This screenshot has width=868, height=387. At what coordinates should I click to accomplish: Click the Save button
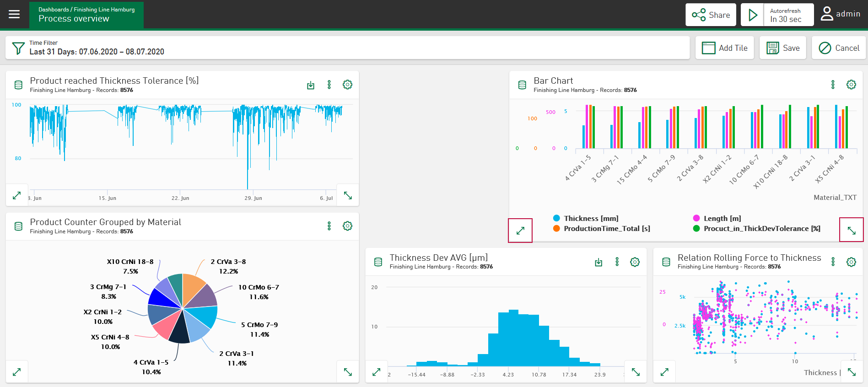(783, 48)
